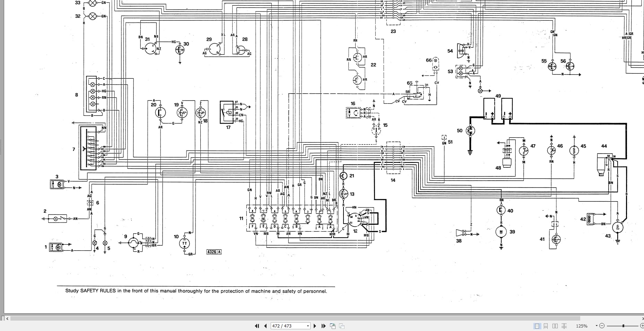Image resolution: width=644 pixels, height=331 pixels.
Task: Toggle the two-page facing view
Action: [555, 326]
